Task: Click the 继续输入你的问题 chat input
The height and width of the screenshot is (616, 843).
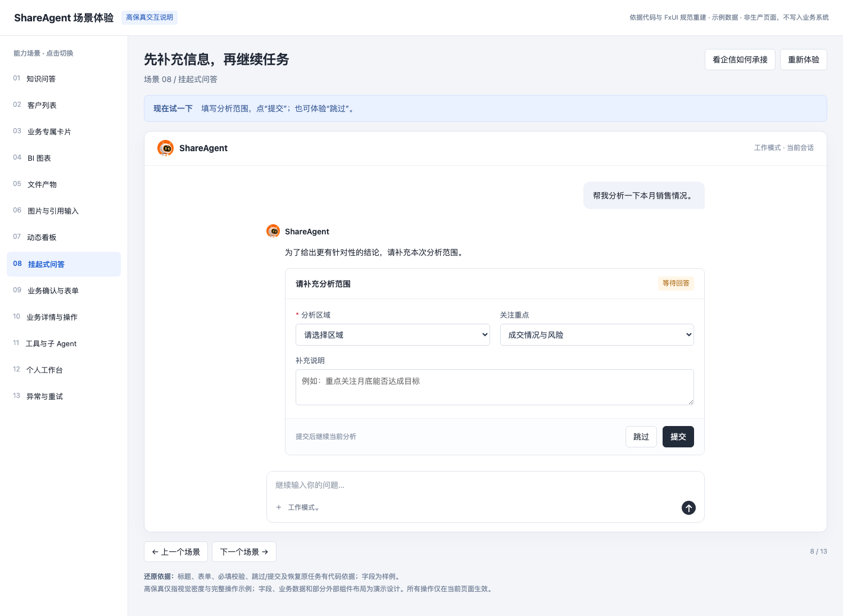Action: pos(486,485)
